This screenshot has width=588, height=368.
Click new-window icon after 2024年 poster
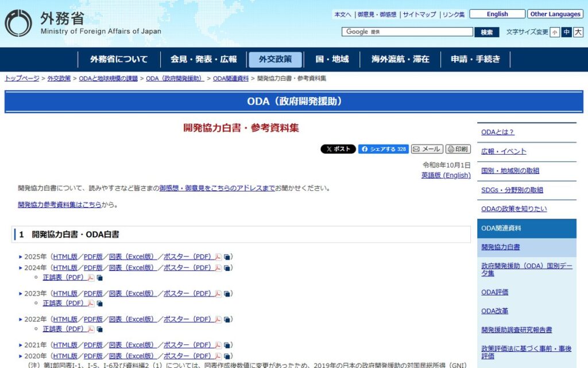[227, 268]
